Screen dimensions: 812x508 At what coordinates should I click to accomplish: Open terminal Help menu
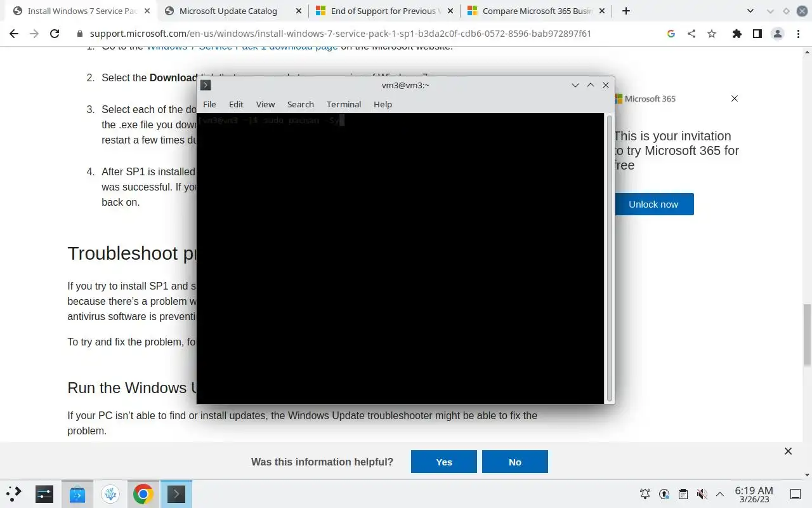(x=383, y=104)
